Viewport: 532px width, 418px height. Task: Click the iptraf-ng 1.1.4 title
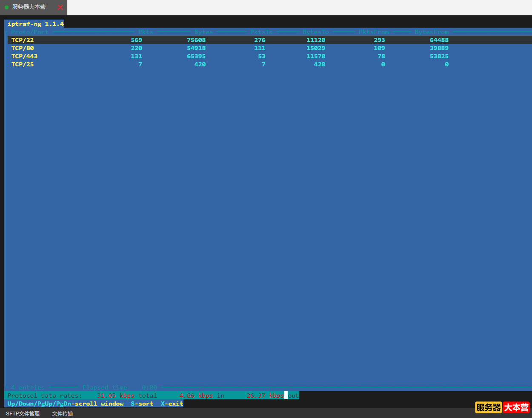35,24
